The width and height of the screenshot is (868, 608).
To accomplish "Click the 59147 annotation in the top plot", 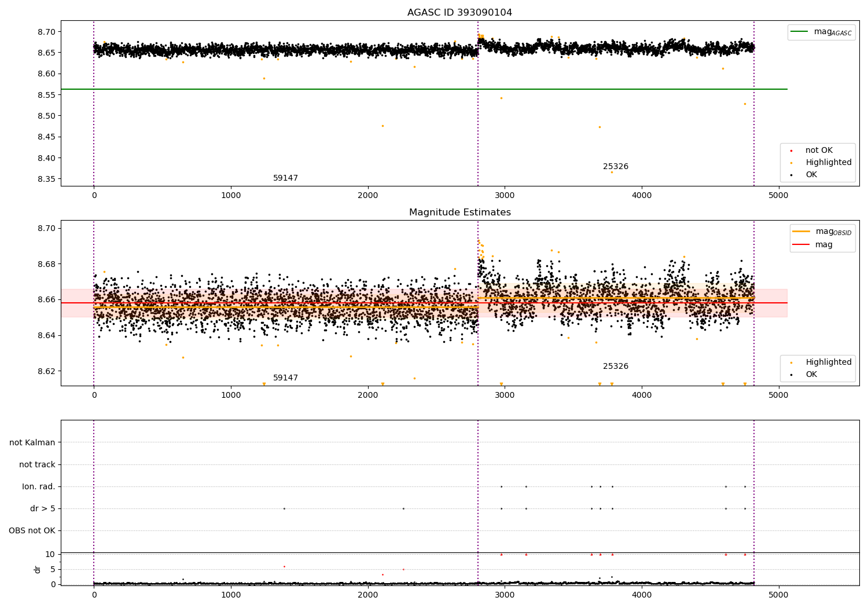I will click(285, 178).
